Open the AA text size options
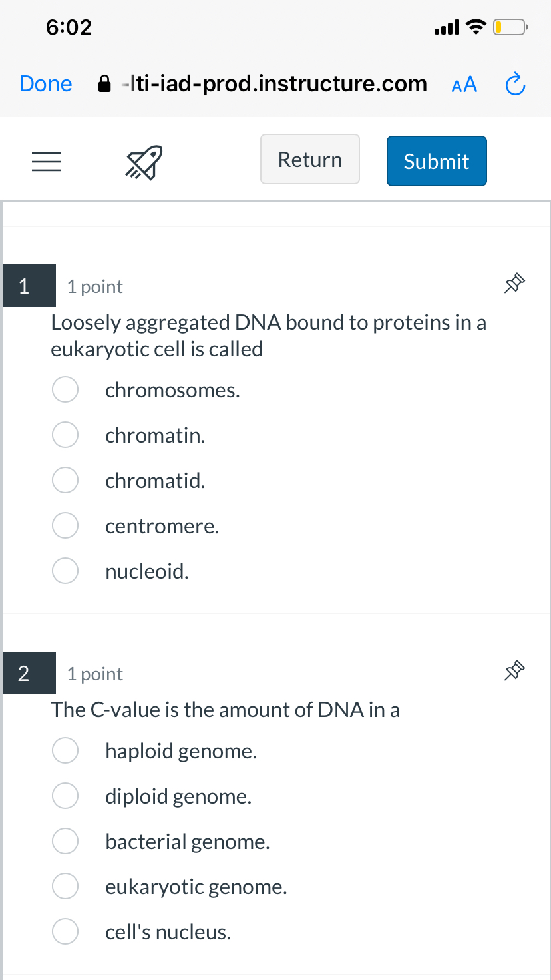The height and width of the screenshot is (980, 551). tap(464, 85)
